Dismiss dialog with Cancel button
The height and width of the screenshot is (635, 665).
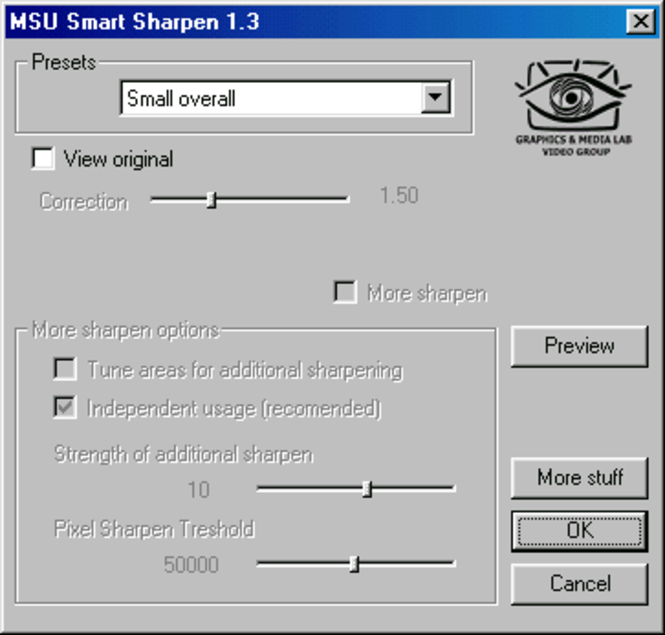(x=579, y=584)
